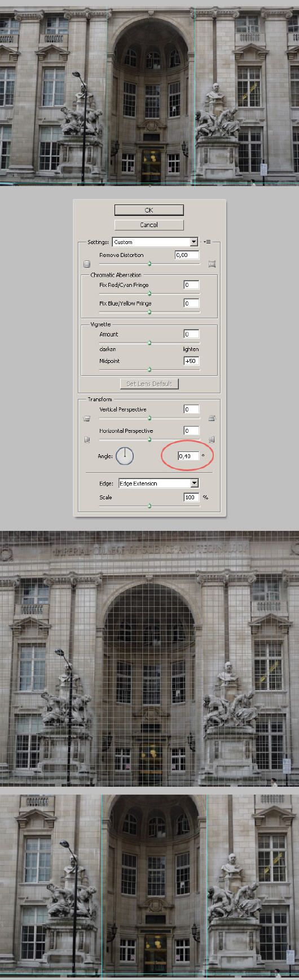This screenshot has width=299, height=980.
Task: Open the Settings Custom dropdown
Action: [x=155, y=242]
